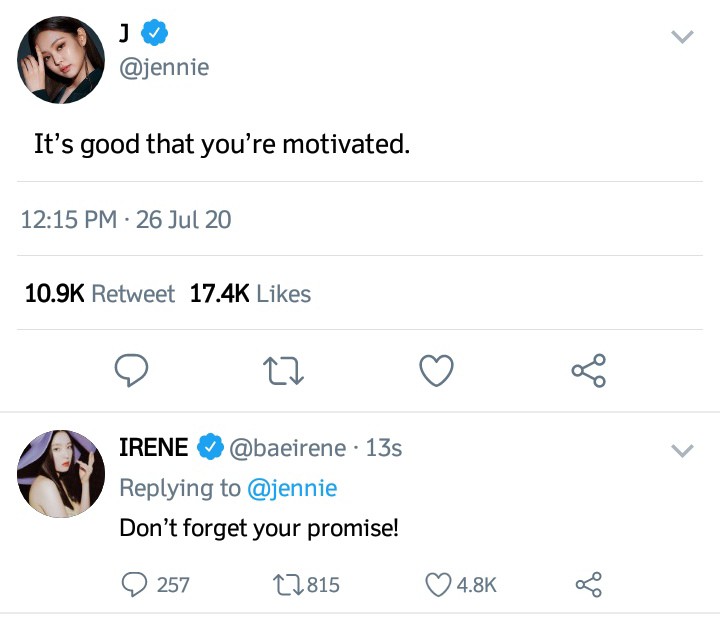This screenshot has height=624, width=720.
Task: Click the IRENE display name
Action: (x=153, y=448)
